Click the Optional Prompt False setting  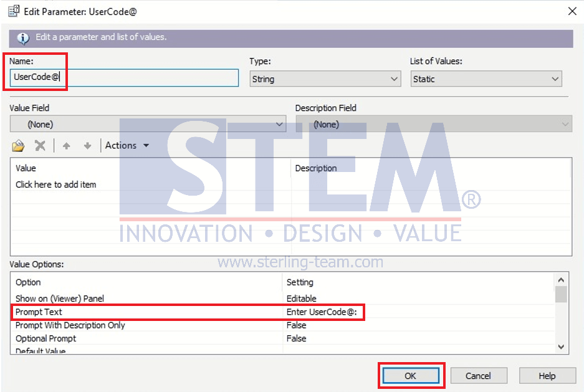pos(297,338)
